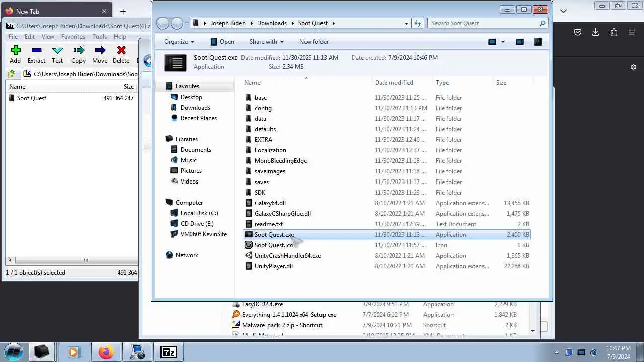Open the Help menu in 7-Zip

120,37
